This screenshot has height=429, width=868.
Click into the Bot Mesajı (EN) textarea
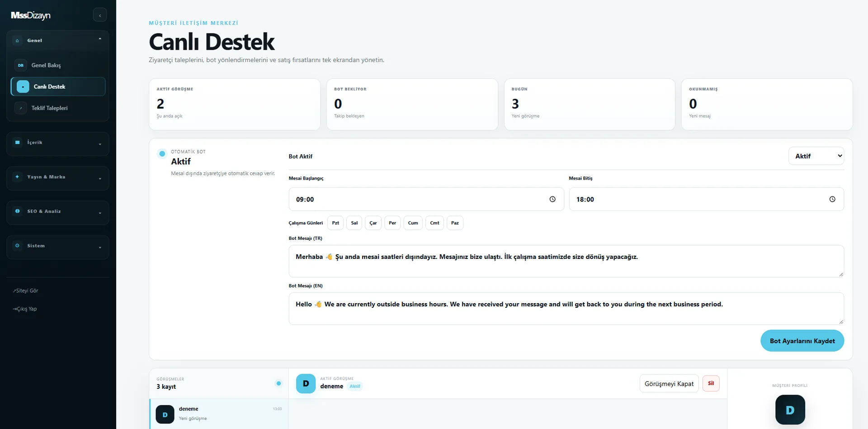tap(566, 309)
